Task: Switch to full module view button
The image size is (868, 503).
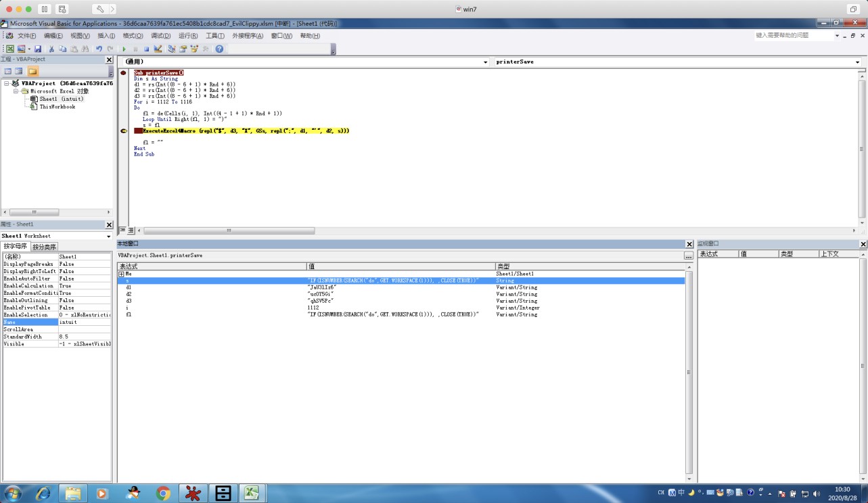Action: pos(131,231)
